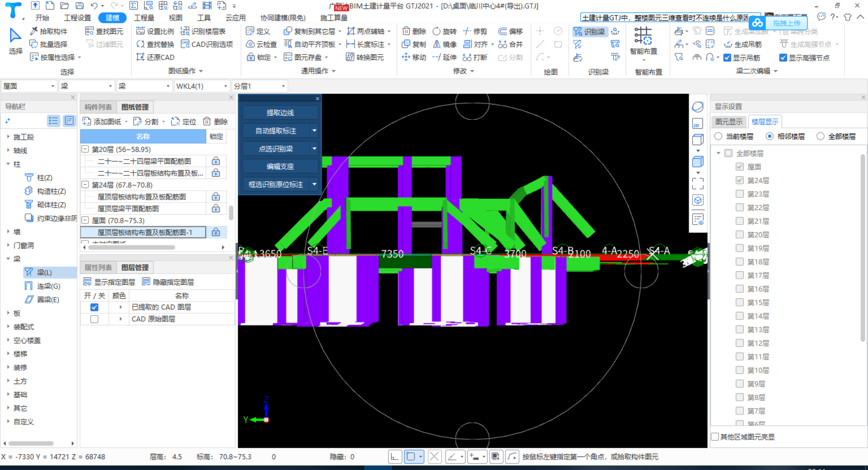868x470 pixels.
Task: Open the 分层1 layer dropdown
Action: [259, 86]
